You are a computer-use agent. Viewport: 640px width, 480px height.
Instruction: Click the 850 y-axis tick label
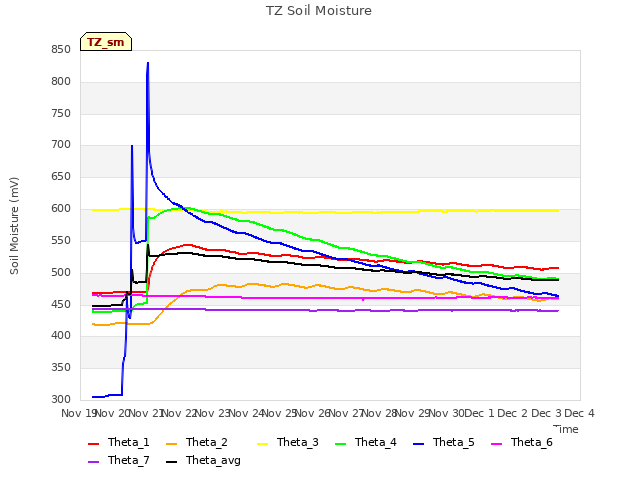pos(61,50)
